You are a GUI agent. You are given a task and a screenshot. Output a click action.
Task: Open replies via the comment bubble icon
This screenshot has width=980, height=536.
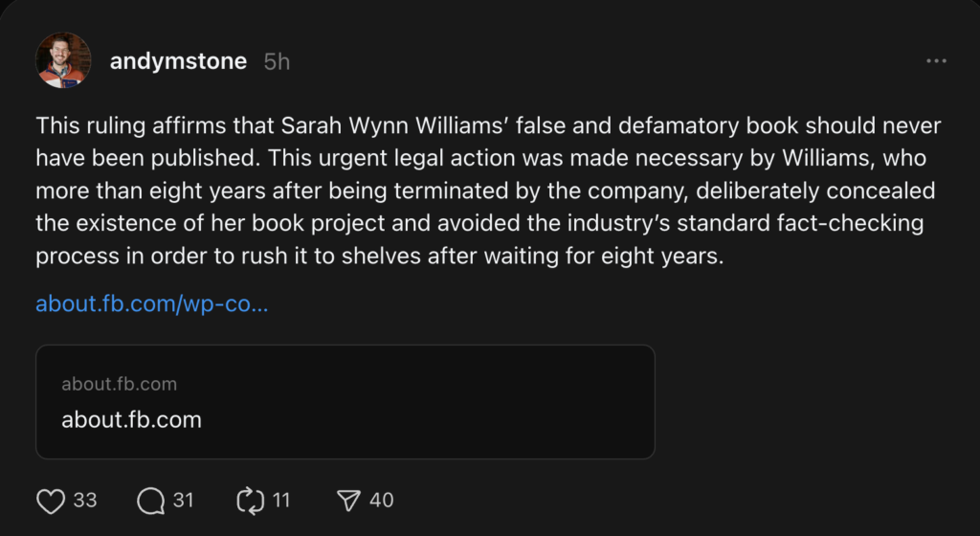(x=150, y=501)
